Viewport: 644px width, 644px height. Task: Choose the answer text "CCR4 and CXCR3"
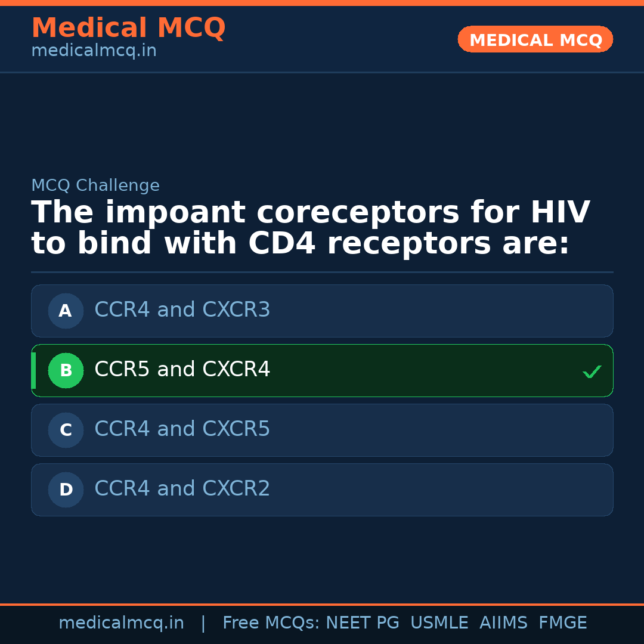coord(182,310)
